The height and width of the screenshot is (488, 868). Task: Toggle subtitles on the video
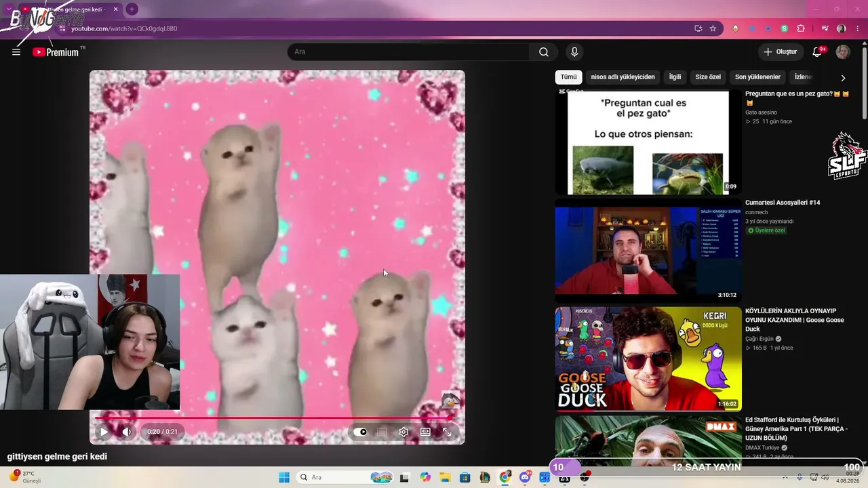382,432
